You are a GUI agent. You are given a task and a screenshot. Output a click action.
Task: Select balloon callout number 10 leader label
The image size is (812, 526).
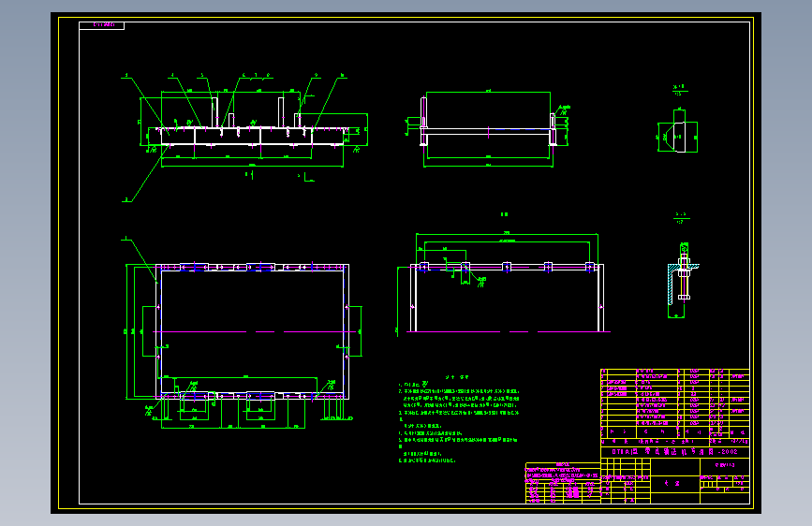coord(342,76)
